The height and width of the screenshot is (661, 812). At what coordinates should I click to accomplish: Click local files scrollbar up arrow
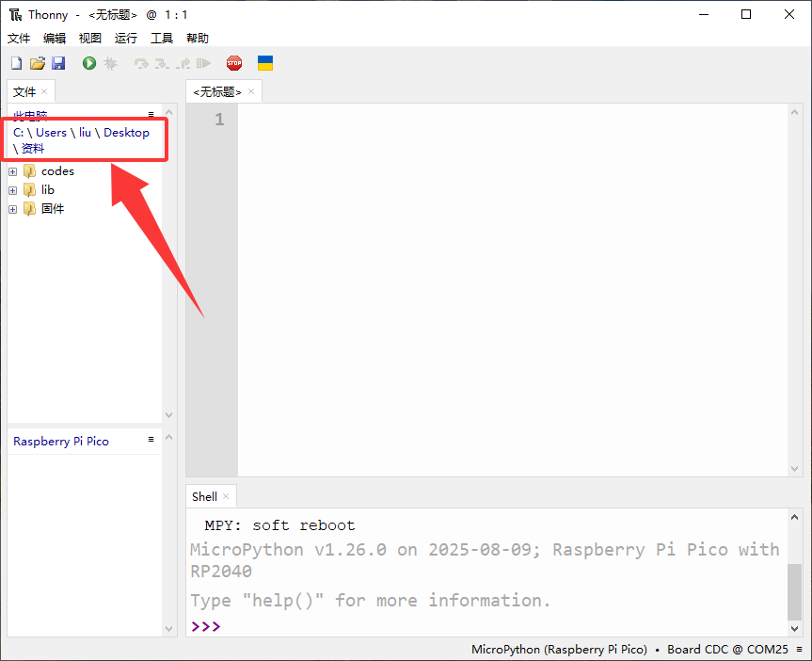tap(168, 112)
